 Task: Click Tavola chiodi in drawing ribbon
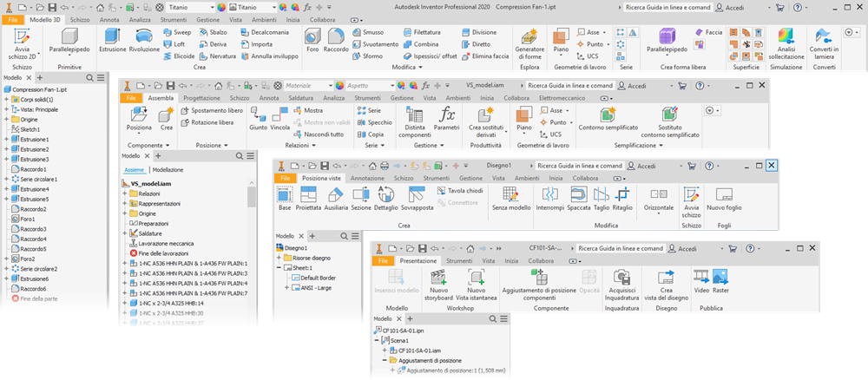click(459, 191)
